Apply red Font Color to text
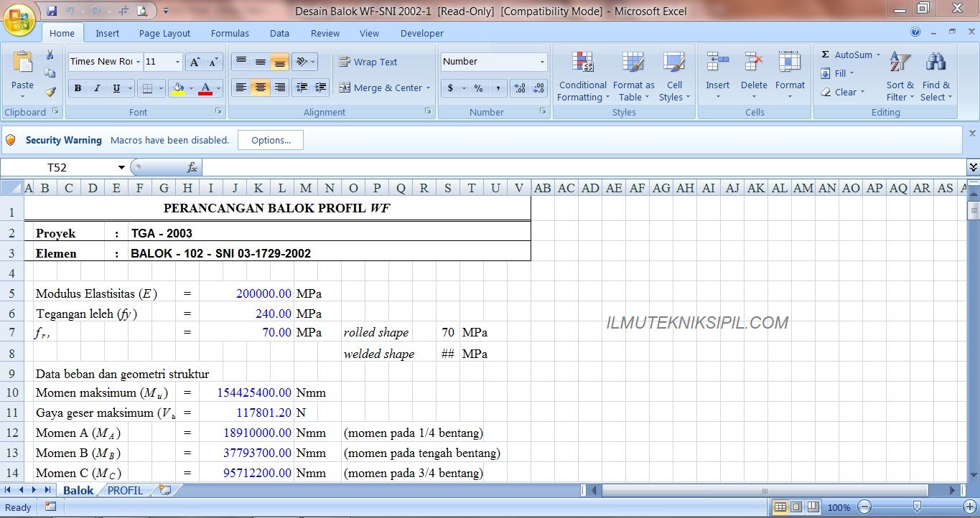Image resolution: width=980 pixels, height=518 pixels. click(205, 88)
